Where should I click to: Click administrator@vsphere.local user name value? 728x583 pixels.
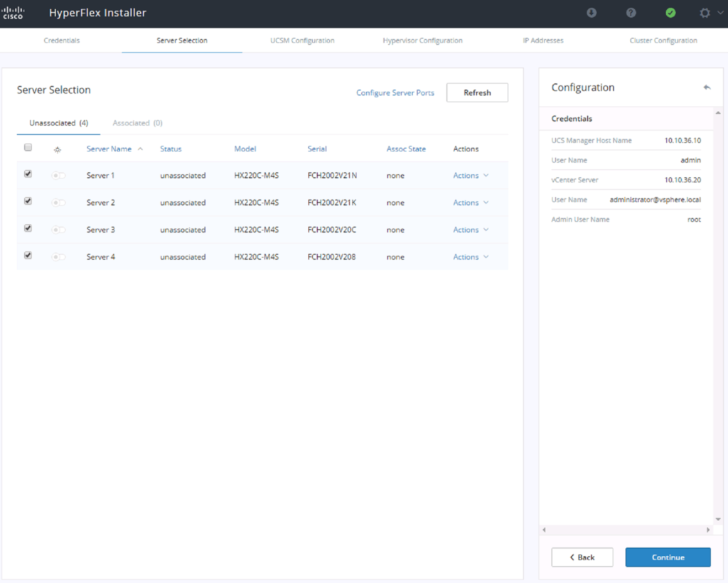click(x=655, y=200)
